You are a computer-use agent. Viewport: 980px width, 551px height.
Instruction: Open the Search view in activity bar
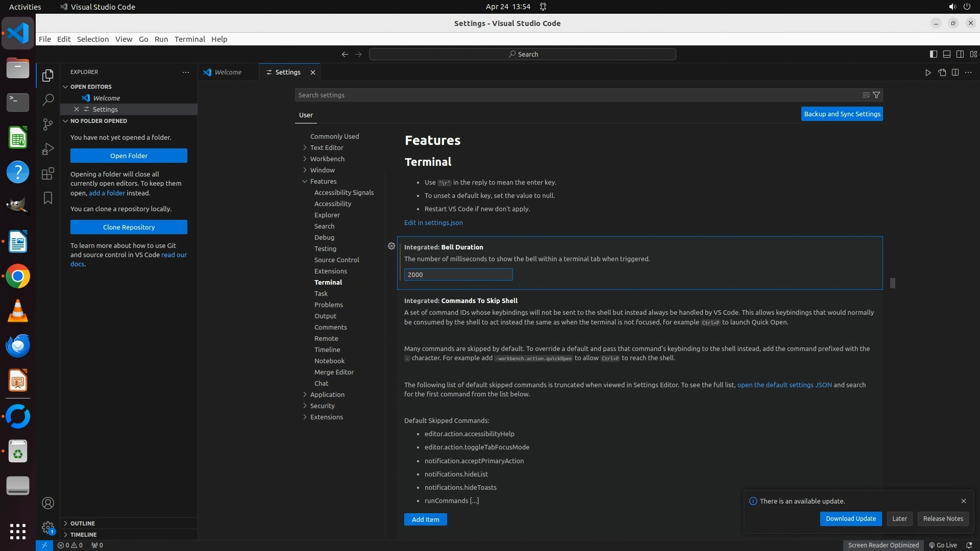pyautogui.click(x=48, y=99)
